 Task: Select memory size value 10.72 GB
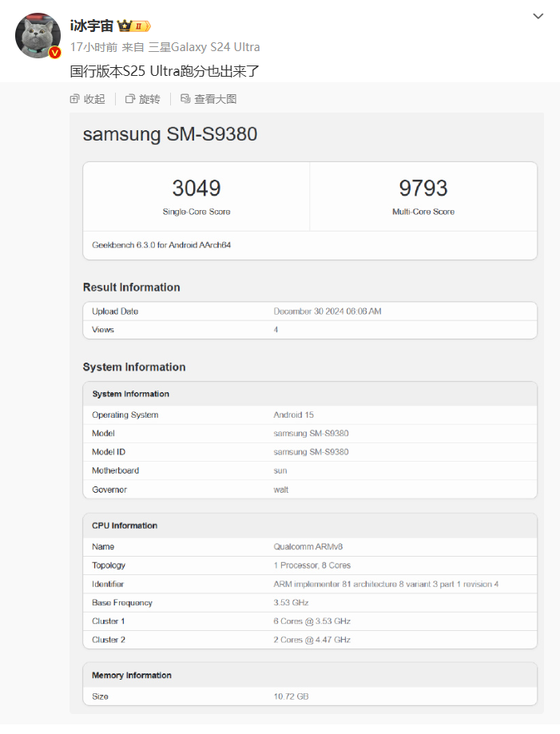tap(291, 696)
